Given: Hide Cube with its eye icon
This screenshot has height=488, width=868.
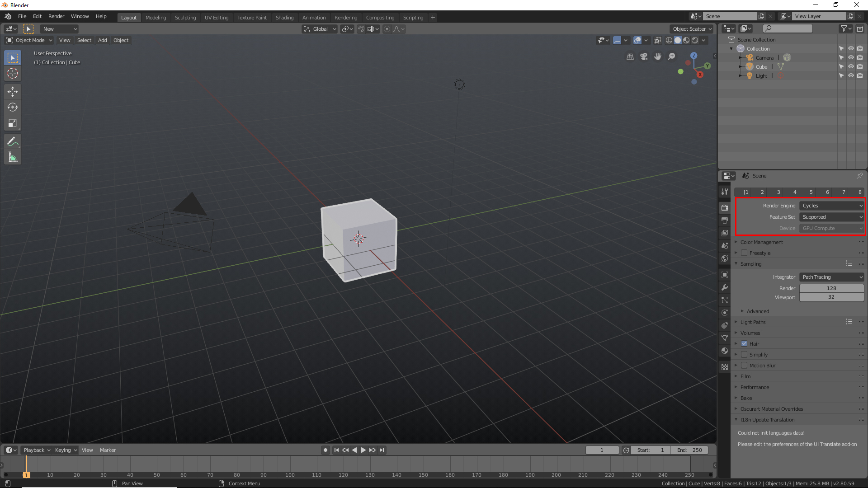Looking at the screenshot, I should click(x=851, y=66).
